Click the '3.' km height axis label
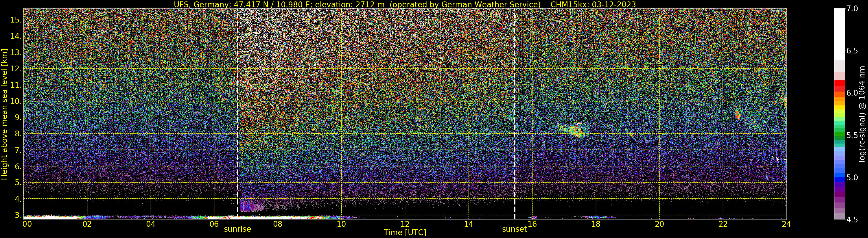This screenshot has width=868, height=238. point(18,215)
